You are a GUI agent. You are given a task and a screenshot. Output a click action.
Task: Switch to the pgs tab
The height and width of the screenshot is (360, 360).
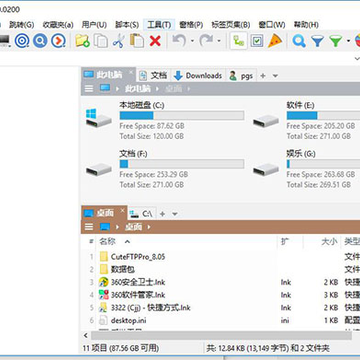click(x=241, y=76)
